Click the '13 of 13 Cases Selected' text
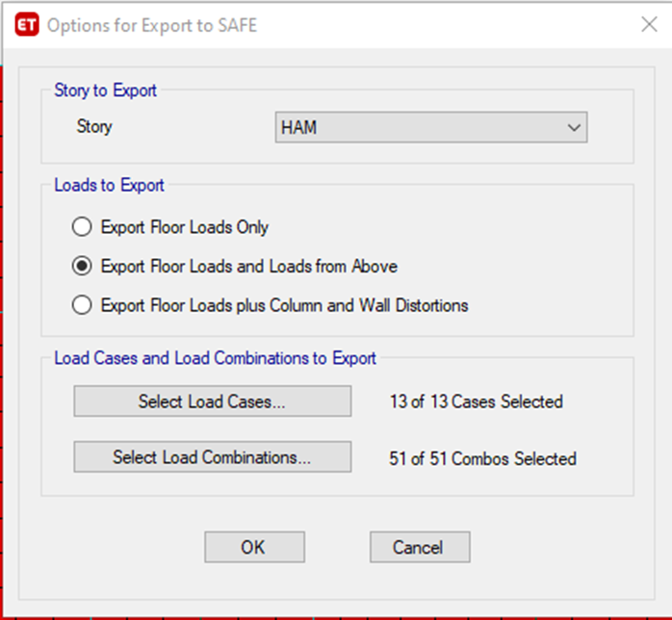The image size is (672, 620). [x=476, y=401]
